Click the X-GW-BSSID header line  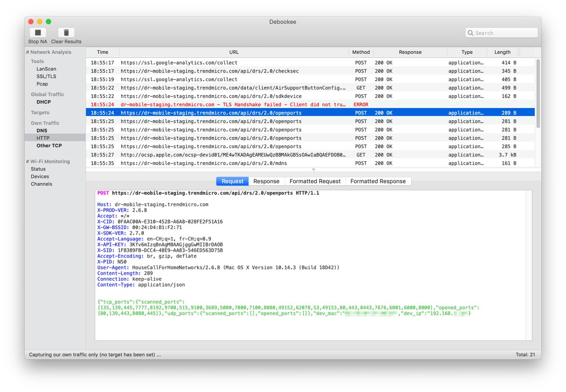(x=140, y=227)
